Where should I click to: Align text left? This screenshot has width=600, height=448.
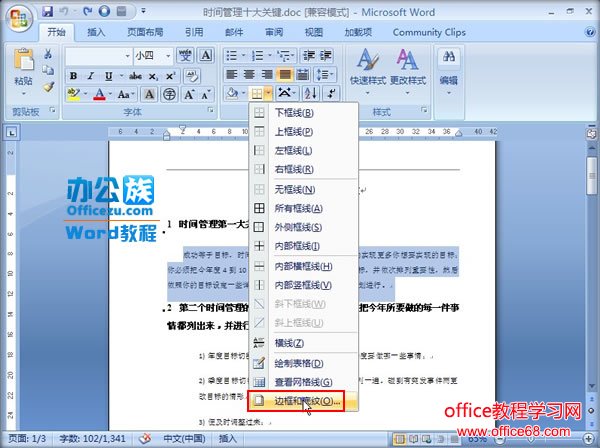tap(232, 74)
